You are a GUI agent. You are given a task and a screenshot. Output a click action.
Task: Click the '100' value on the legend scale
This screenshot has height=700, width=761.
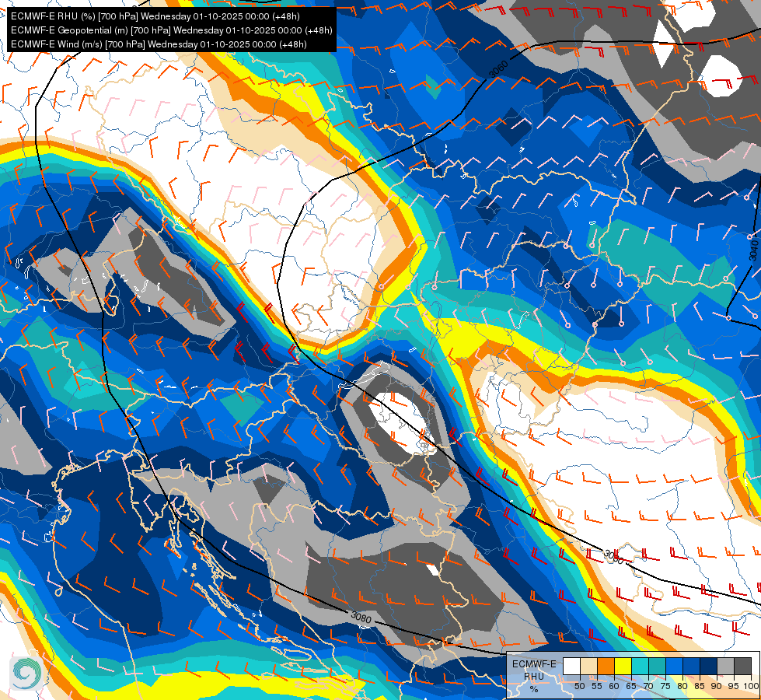pyautogui.click(x=752, y=687)
